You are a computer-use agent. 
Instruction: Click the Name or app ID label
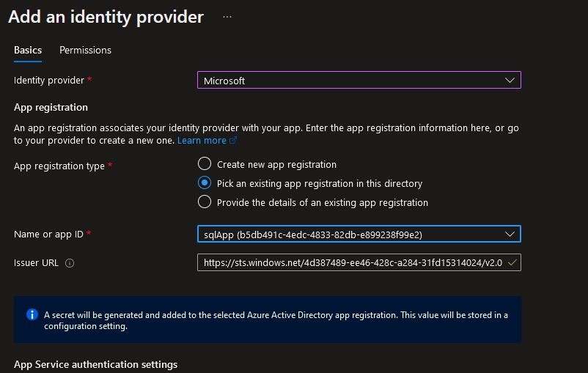point(48,234)
